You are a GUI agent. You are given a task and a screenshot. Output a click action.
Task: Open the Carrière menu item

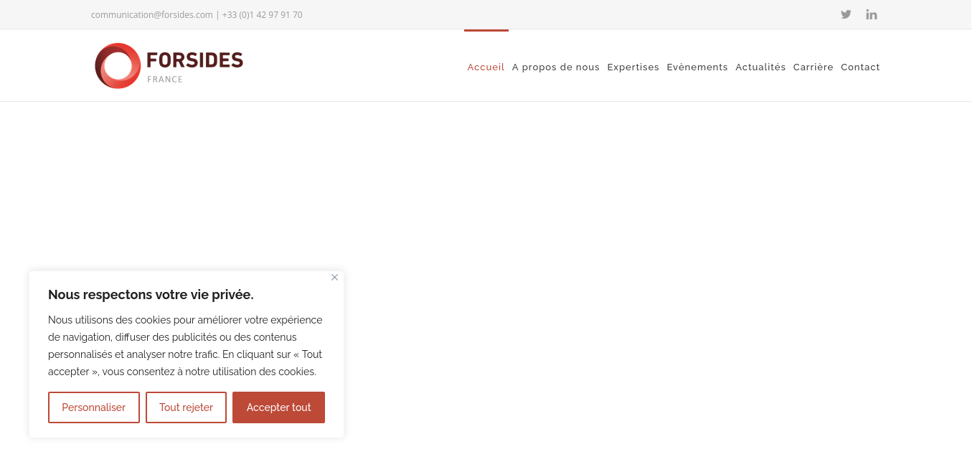click(x=813, y=67)
